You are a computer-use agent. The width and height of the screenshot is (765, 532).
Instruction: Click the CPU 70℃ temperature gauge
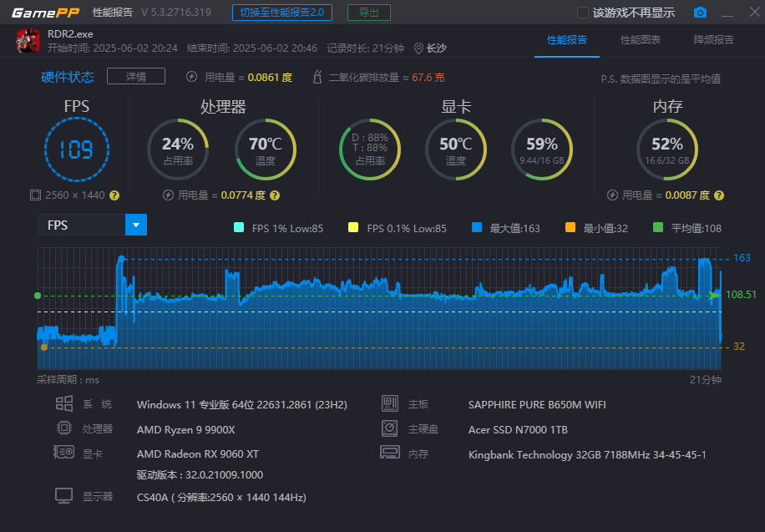(x=266, y=149)
